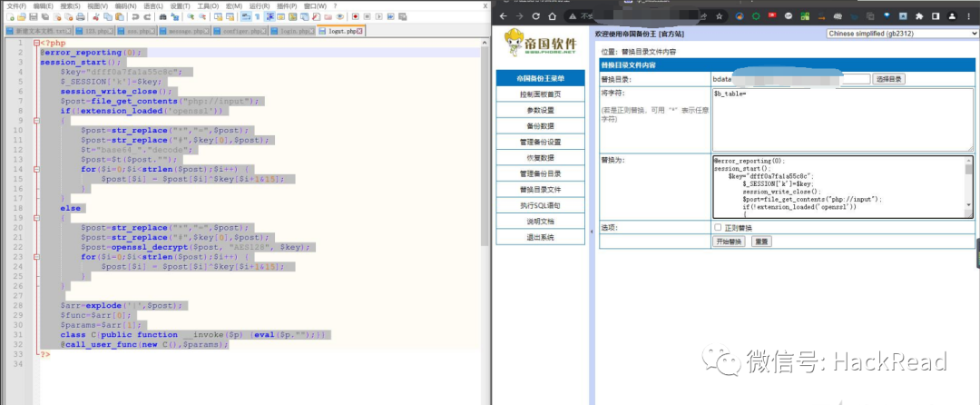Open 控制面板首页 in the sidebar menu
The height and width of the screenshot is (405, 980).
click(x=540, y=94)
